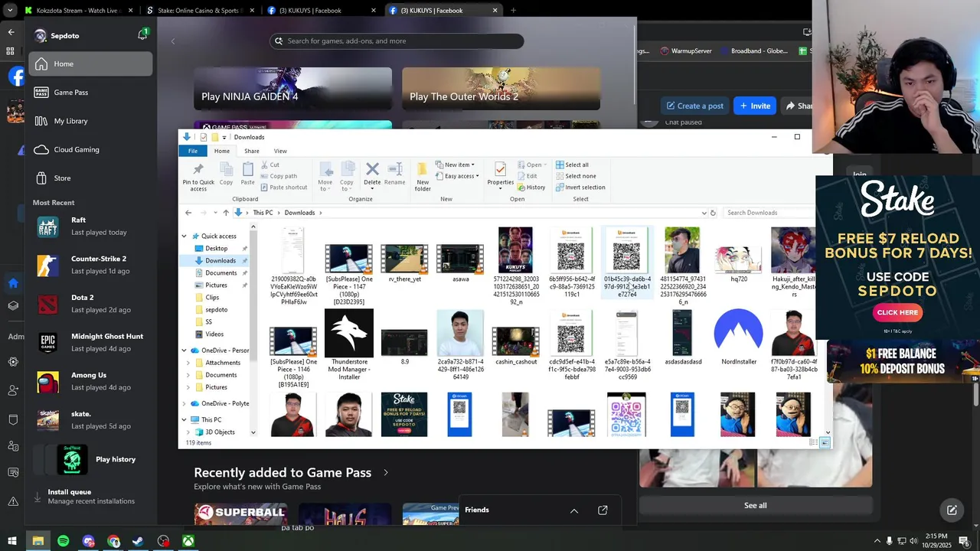
Task: Switch to the View ribbon tab
Action: click(280, 151)
